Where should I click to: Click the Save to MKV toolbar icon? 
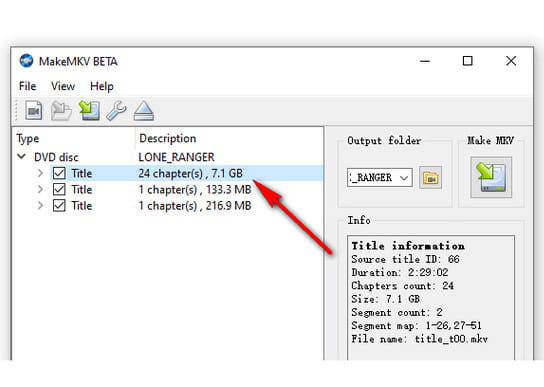pyautogui.click(x=89, y=111)
